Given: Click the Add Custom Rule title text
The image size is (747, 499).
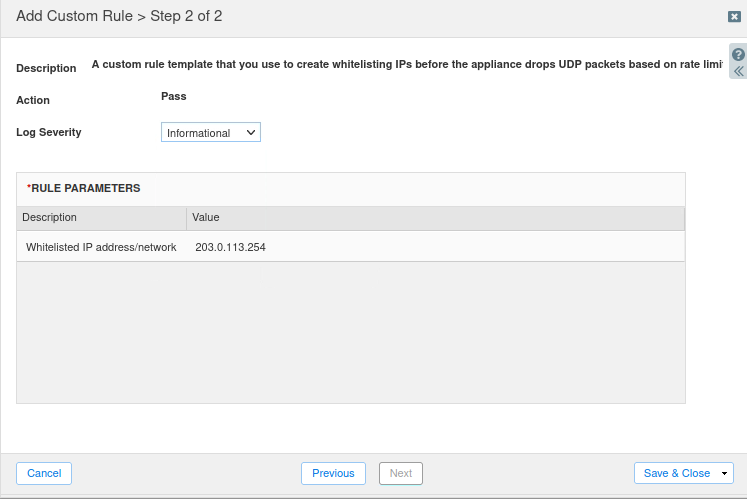Looking at the screenshot, I should tap(119, 17).
